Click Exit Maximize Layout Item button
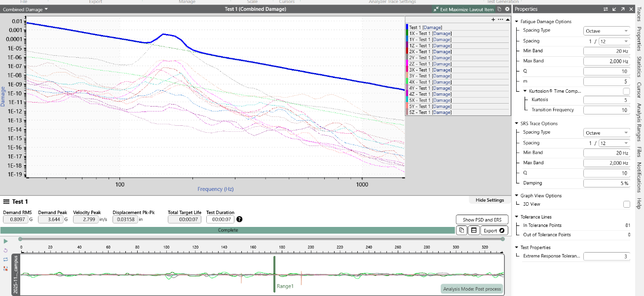The image size is (644, 296). pyautogui.click(x=463, y=9)
